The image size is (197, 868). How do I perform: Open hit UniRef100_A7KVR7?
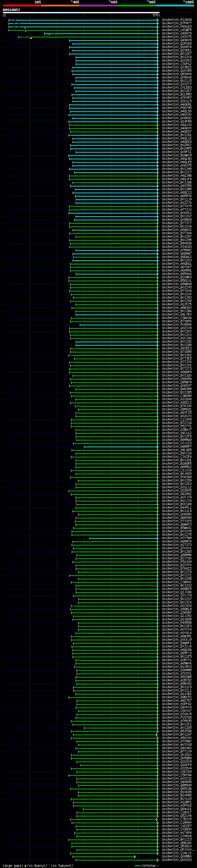(x=177, y=98)
